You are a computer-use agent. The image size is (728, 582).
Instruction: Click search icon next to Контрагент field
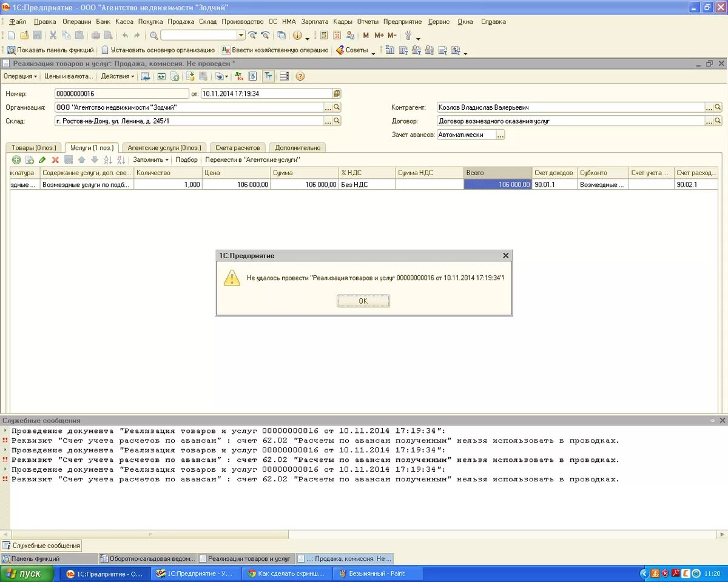pyautogui.click(x=718, y=107)
